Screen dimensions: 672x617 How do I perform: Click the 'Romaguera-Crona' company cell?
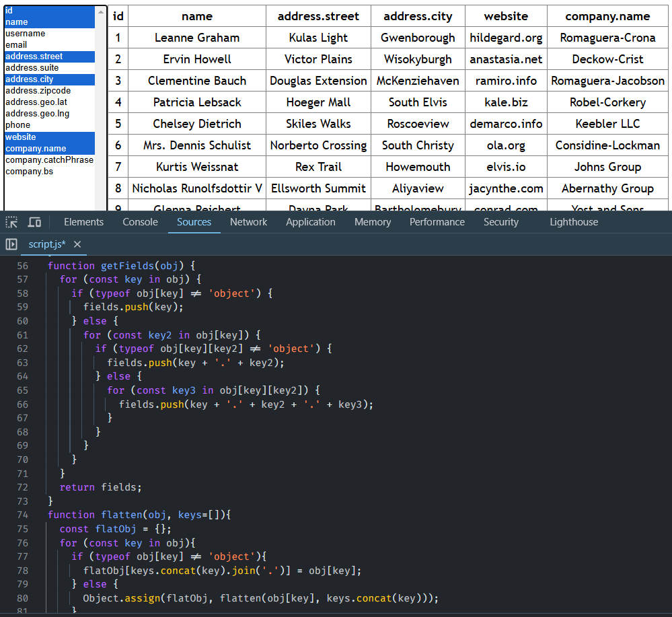[x=607, y=38]
